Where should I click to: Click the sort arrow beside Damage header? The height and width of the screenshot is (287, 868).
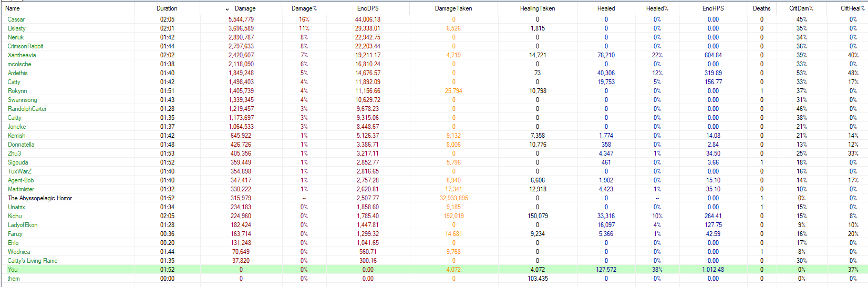coord(227,9)
